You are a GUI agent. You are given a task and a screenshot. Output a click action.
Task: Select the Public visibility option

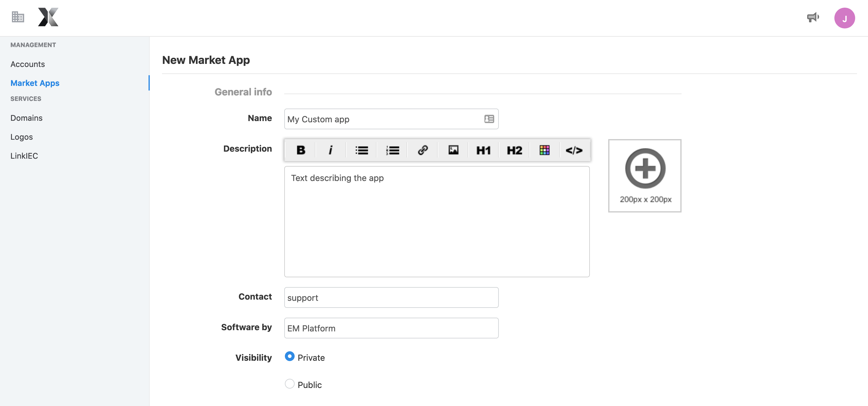tap(289, 384)
